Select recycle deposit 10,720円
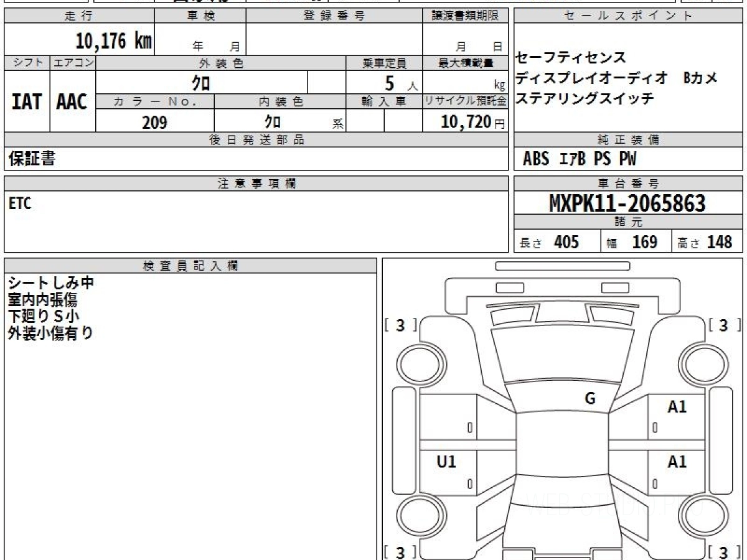 point(472,123)
